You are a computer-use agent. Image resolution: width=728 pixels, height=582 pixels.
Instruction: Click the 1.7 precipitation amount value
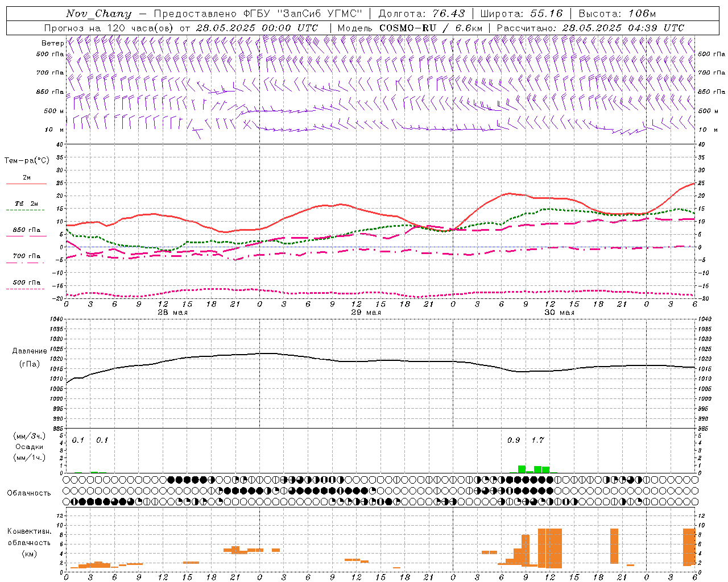(537, 440)
